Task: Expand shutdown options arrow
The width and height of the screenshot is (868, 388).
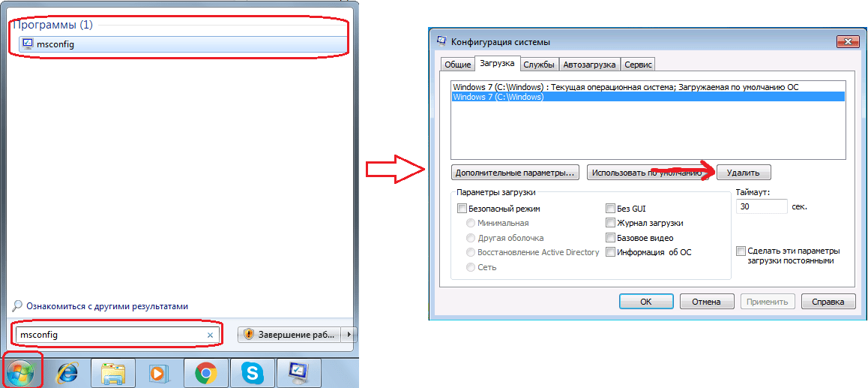Action: click(x=349, y=335)
